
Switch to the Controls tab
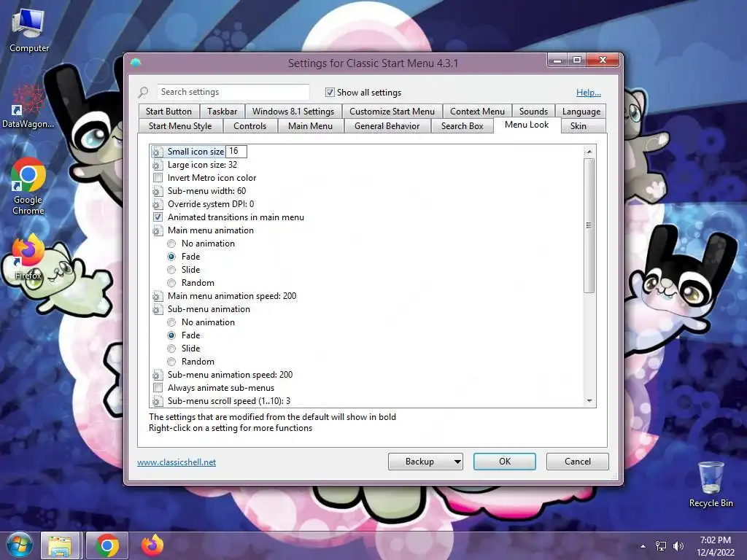pyautogui.click(x=250, y=125)
